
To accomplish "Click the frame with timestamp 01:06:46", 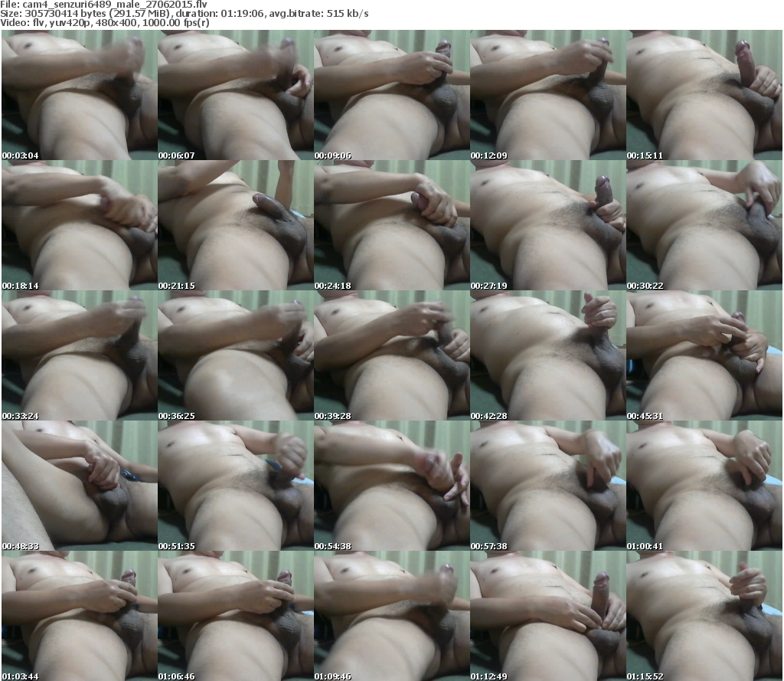I will tap(236, 616).
